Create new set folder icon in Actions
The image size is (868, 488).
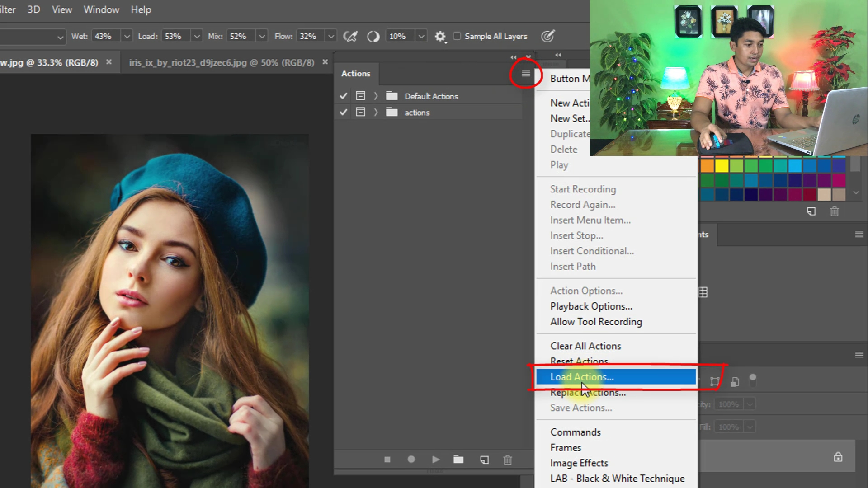point(458,460)
